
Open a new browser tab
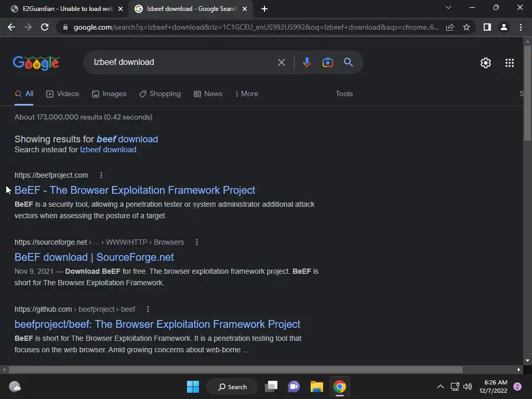pyautogui.click(x=264, y=9)
